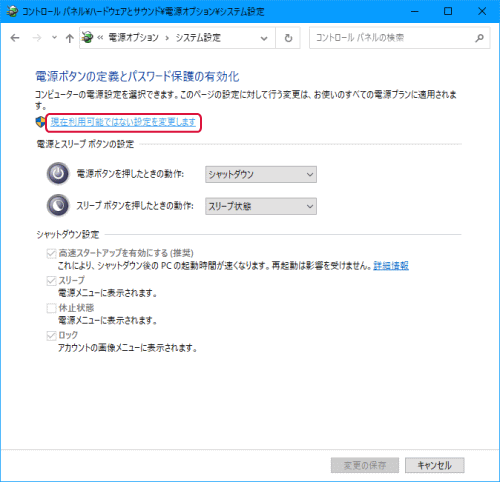Toggle the ロック checkbox
This screenshot has height=482, width=500.
51,336
